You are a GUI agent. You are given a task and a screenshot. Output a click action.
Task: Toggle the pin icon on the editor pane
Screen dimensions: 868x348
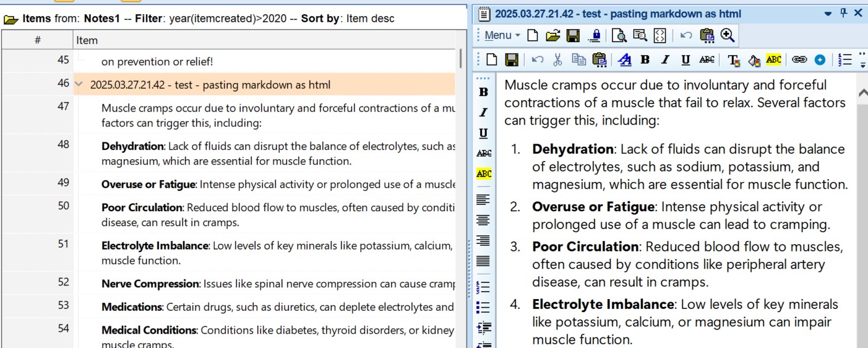(843, 13)
